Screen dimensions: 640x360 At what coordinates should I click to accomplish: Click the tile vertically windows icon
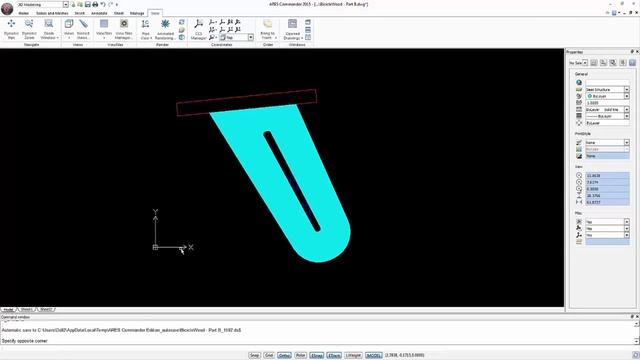tap(308, 37)
